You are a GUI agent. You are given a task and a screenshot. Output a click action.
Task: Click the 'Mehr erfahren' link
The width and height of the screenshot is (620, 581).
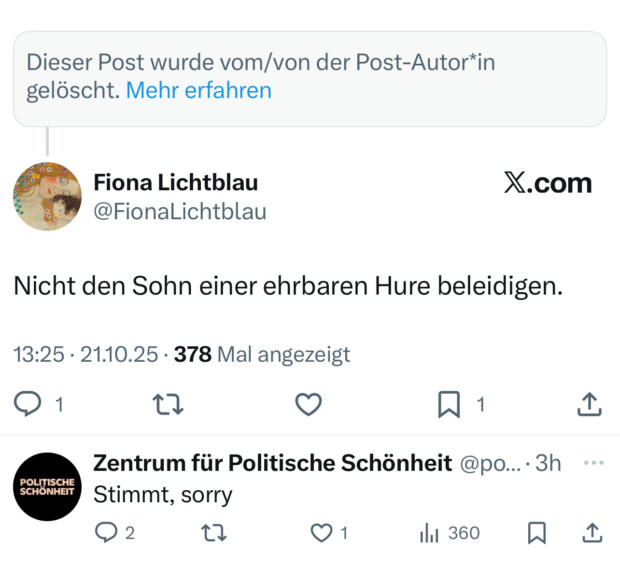click(199, 90)
